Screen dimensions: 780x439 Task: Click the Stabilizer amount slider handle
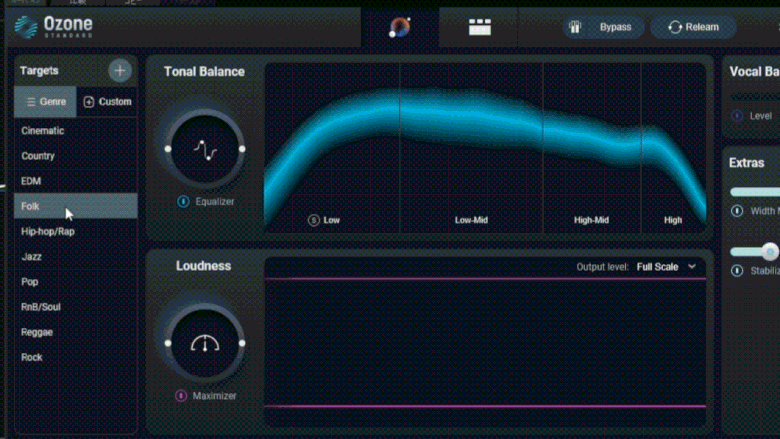pos(769,251)
